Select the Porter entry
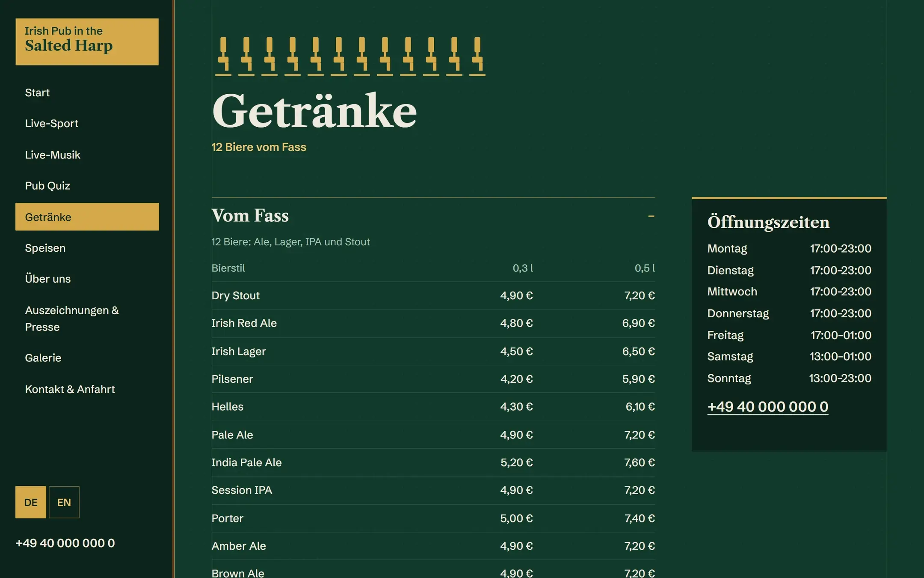This screenshot has width=924, height=578. (433, 518)
